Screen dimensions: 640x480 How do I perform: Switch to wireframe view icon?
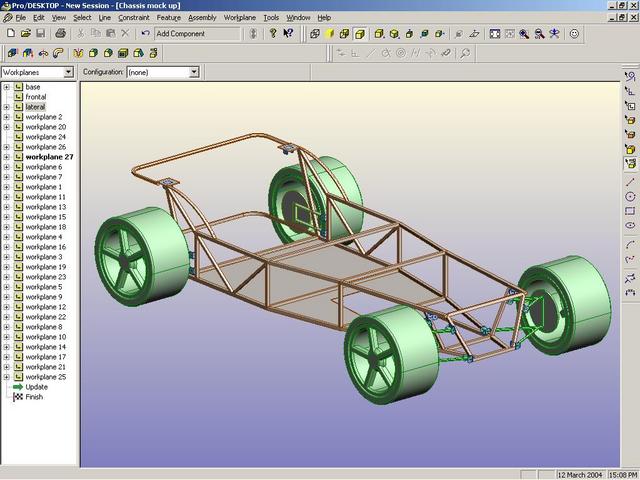[315, 34]
